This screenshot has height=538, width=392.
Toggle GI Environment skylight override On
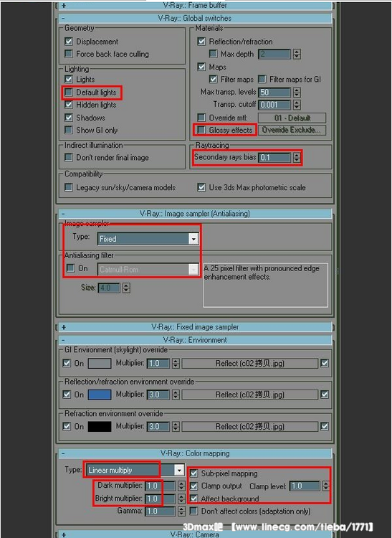tap(67, 363)
